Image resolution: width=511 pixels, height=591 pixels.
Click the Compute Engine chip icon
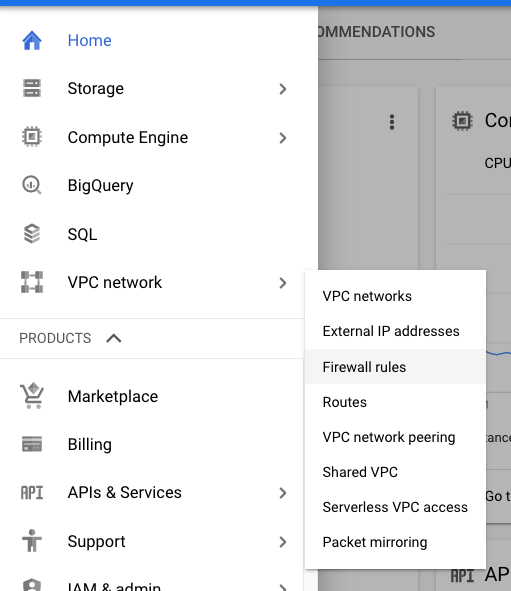tap(32, 136)
